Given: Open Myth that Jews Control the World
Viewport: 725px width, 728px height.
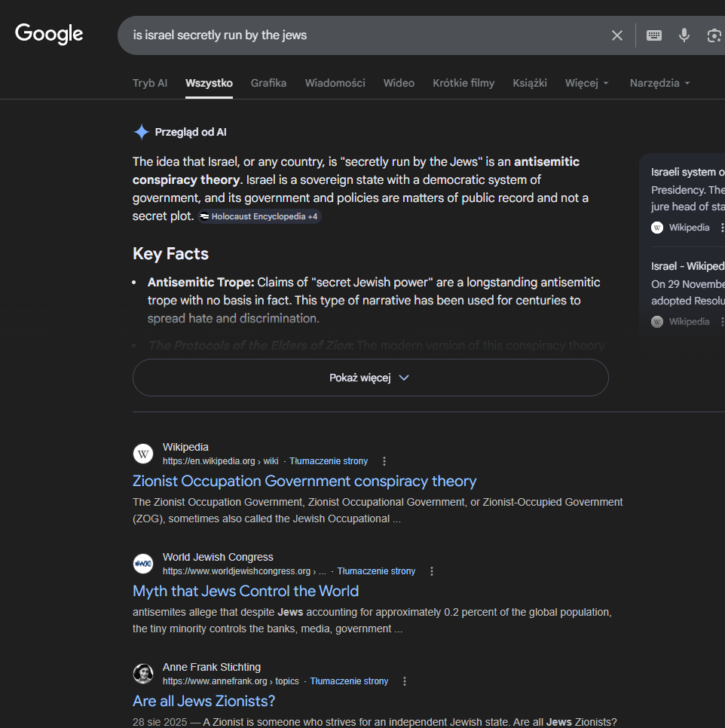Looking at the screenshot, I should pyautogui.click(x=246, y=591).
